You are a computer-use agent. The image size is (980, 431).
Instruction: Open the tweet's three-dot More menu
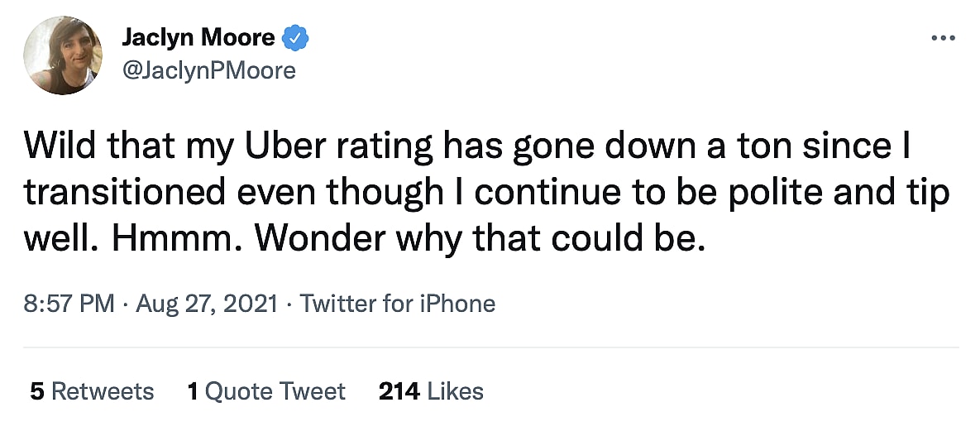(x=943, y=38)
